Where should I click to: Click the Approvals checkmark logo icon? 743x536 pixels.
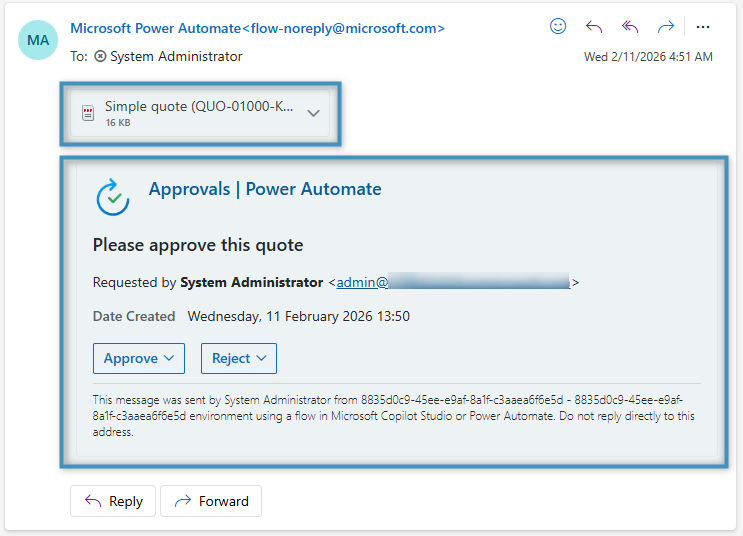113,197
